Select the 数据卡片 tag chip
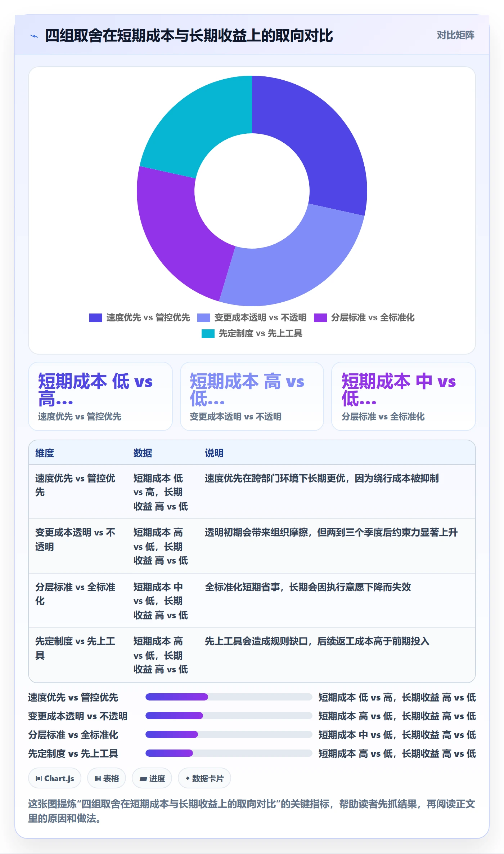This screenshot has width=504, height=854. pos(204,778)
